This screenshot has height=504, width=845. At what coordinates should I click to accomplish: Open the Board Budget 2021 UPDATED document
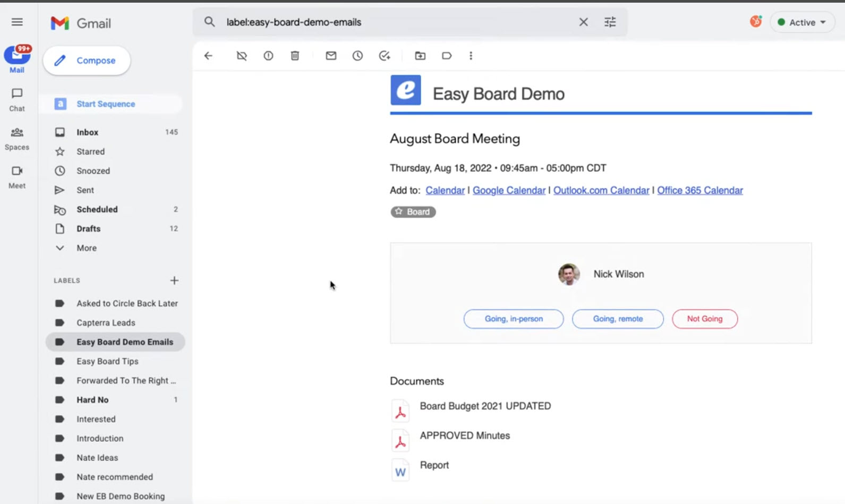(485, 406)
